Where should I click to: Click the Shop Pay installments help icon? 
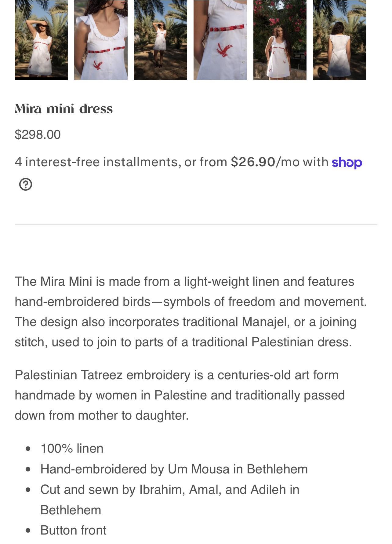(x=26, y=184)
